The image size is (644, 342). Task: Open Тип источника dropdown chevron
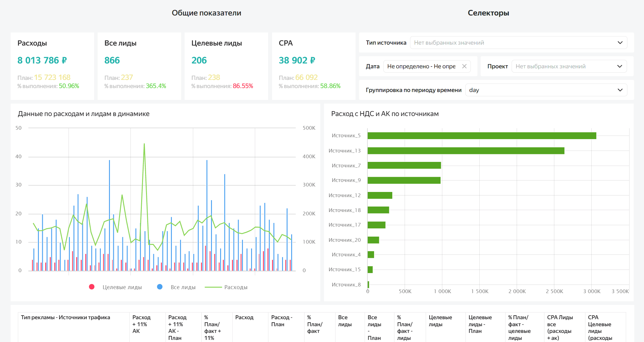620,43
